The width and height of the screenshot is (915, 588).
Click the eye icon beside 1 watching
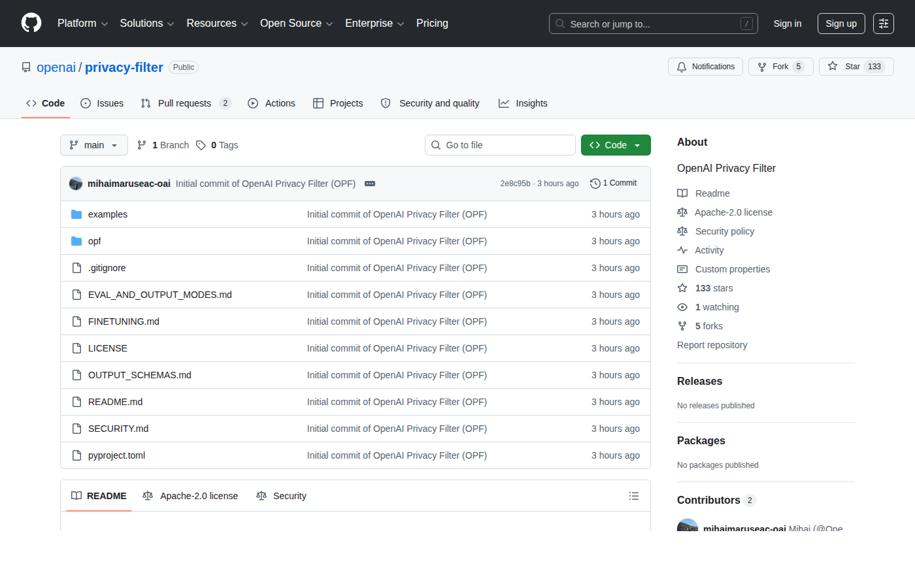[x=682, y=307]
